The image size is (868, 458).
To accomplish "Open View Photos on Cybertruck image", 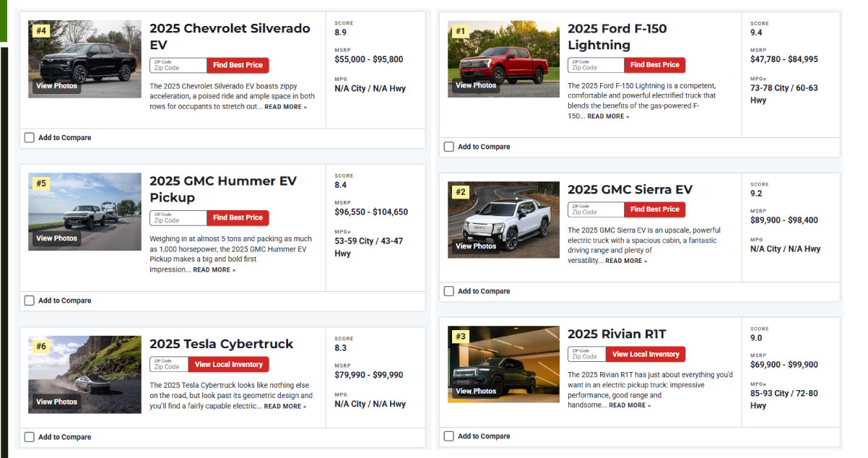I will pyautogui.click(x=56, y=402).
